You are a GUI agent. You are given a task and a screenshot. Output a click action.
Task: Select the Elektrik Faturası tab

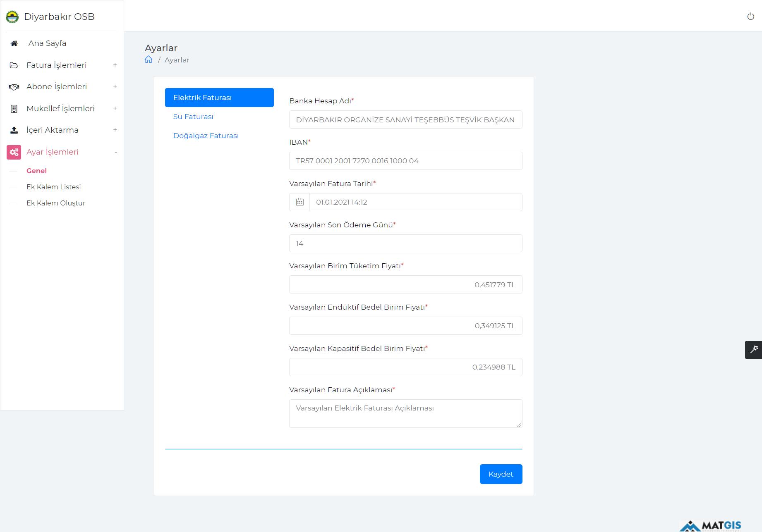[219, 98]
